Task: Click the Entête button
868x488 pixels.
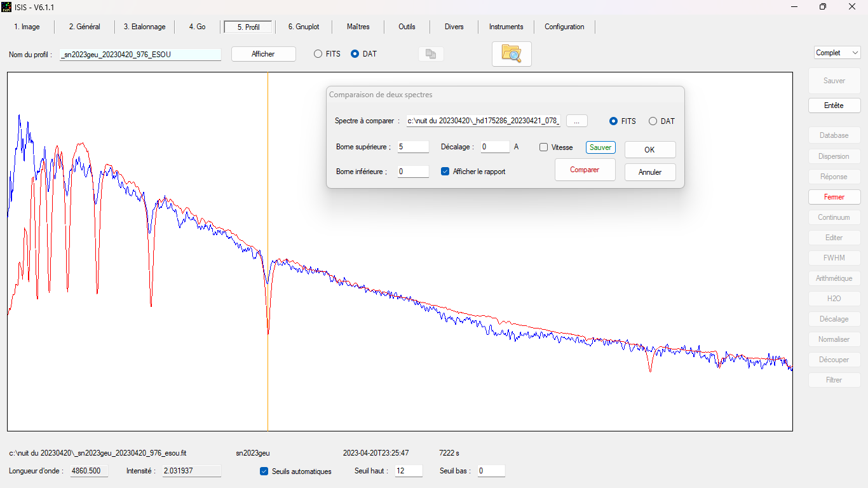Action: point(834,105)
